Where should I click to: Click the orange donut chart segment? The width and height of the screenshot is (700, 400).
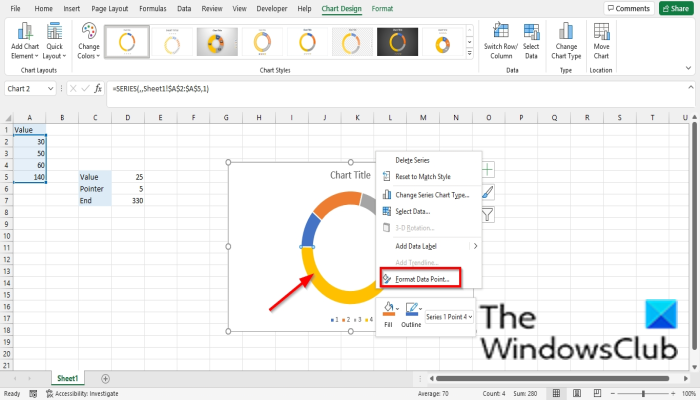(338, 203)
